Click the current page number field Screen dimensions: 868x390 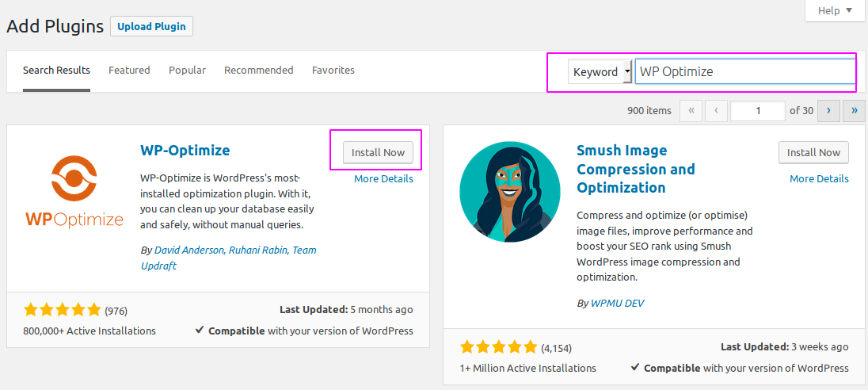[758, 110]
